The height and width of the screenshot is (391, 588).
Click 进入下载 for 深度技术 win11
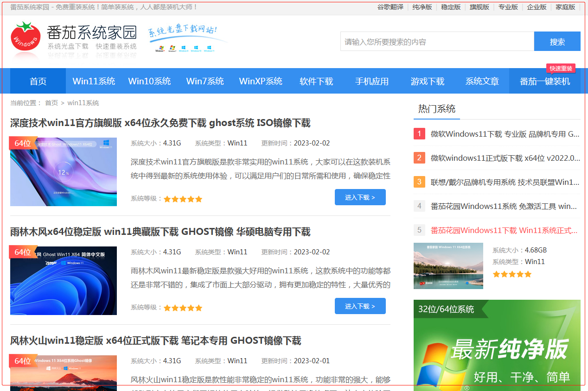point(360,197)
